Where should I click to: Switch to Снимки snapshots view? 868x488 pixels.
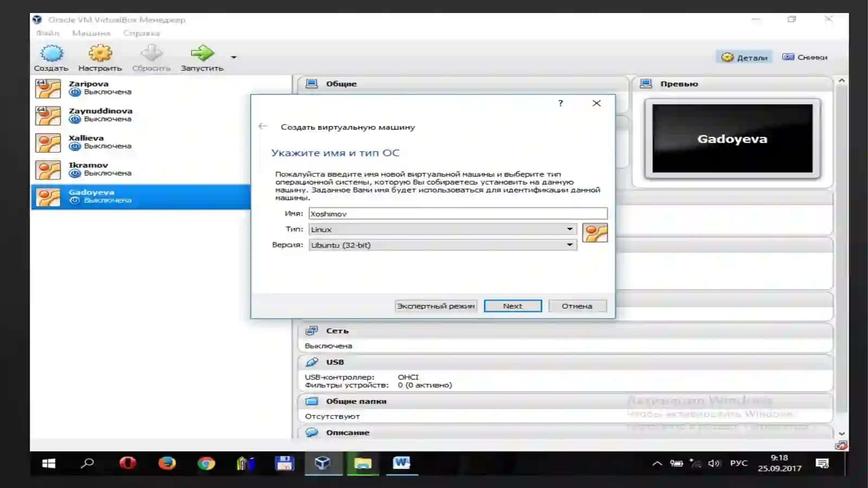(x=805, y=57)
